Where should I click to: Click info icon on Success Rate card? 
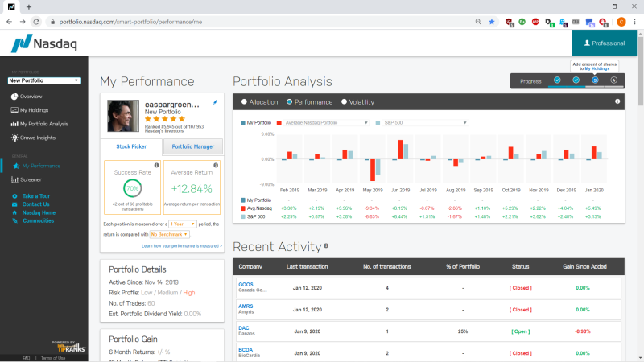coord(156,165)
